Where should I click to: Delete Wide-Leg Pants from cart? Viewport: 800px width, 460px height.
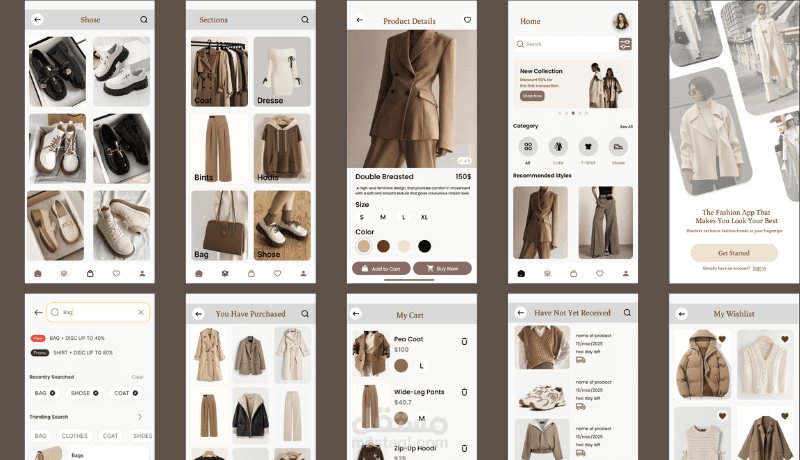[x=464, y=392]
